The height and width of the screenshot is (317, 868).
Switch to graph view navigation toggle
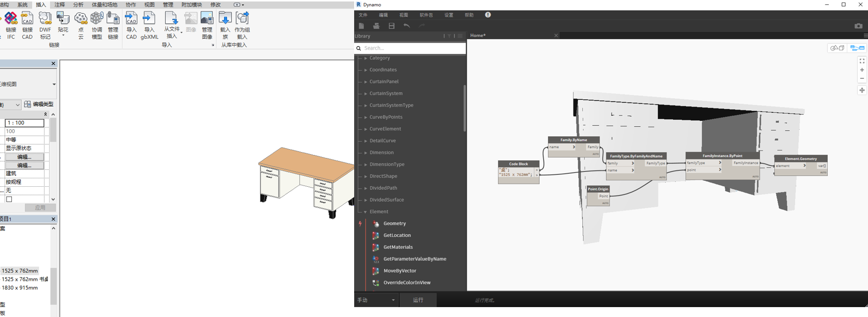tap(857, 48)
